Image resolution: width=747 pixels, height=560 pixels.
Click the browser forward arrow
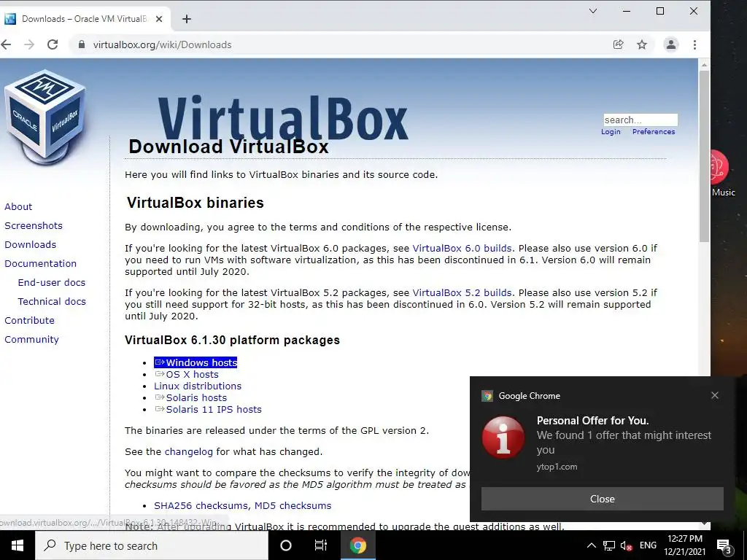point(29,44)
